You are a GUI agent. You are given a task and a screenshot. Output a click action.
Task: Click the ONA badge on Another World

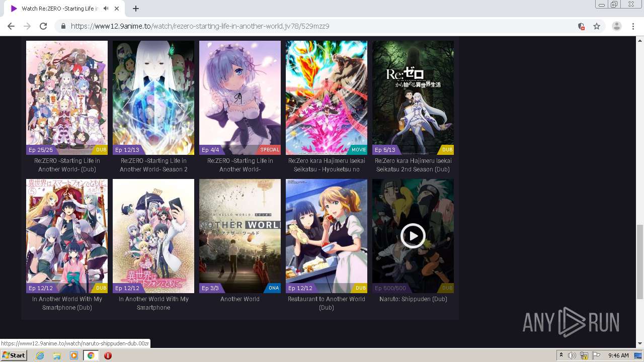coord(274,288)
